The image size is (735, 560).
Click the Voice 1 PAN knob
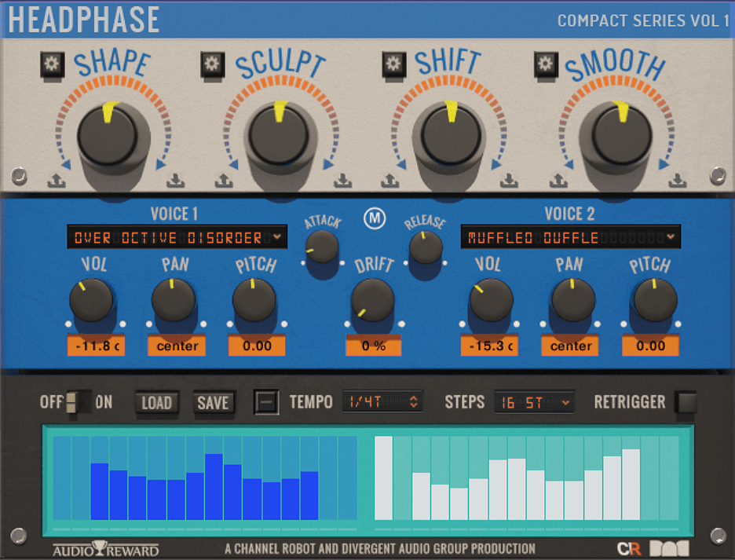pyautogui.click(x=174, y=300)
